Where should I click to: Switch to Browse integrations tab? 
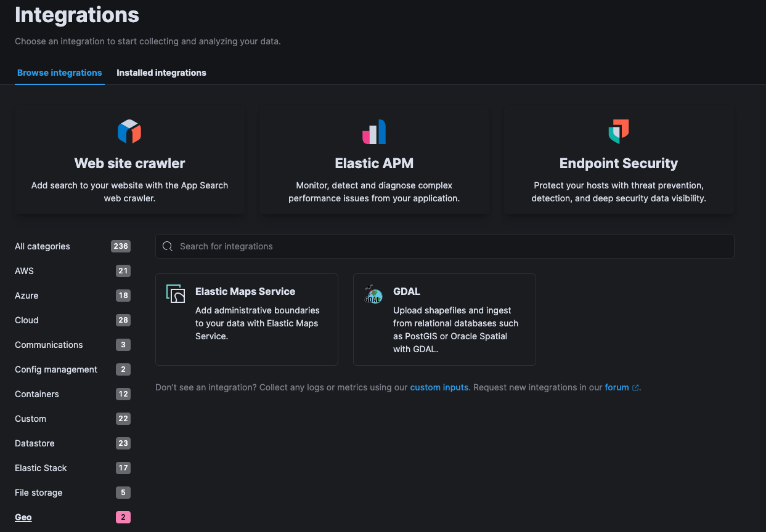pos(60,73)
